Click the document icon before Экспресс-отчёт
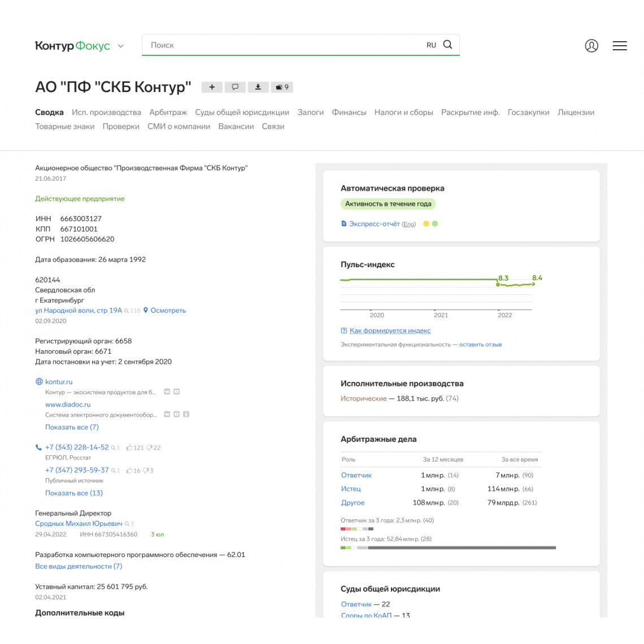 (344, 224)
